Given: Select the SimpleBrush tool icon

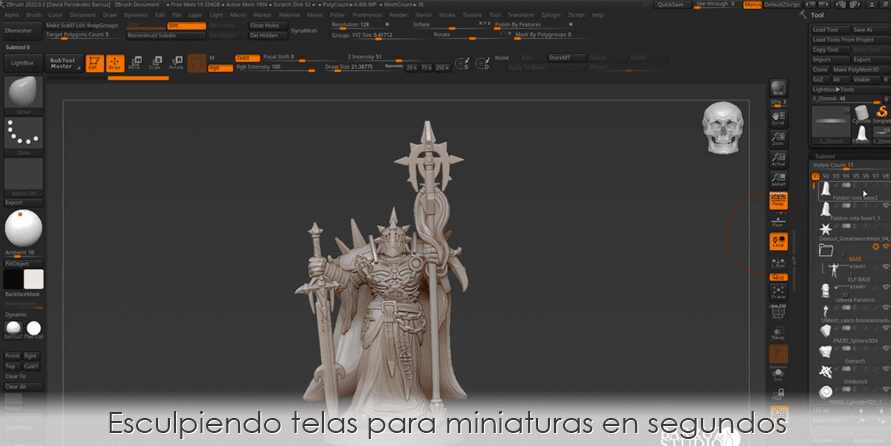Looking at the screenshot, I should (881, 113).
